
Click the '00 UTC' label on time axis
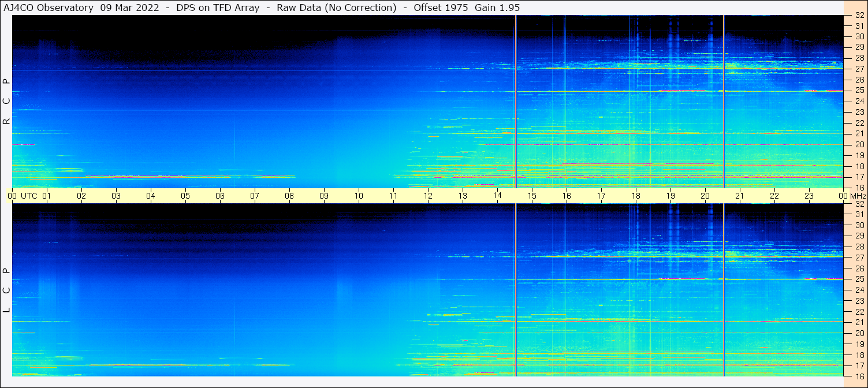coord(23,196)
